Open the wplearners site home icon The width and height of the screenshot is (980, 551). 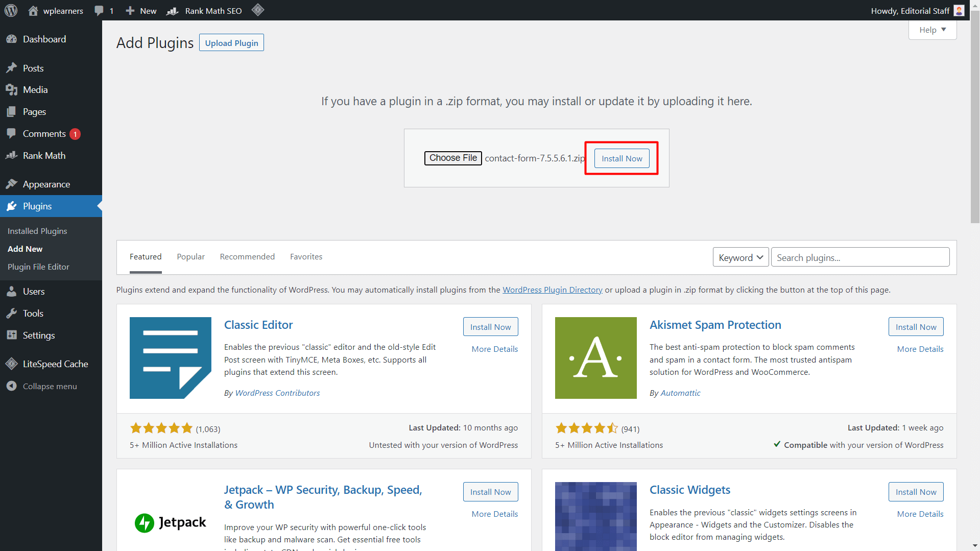33,10
